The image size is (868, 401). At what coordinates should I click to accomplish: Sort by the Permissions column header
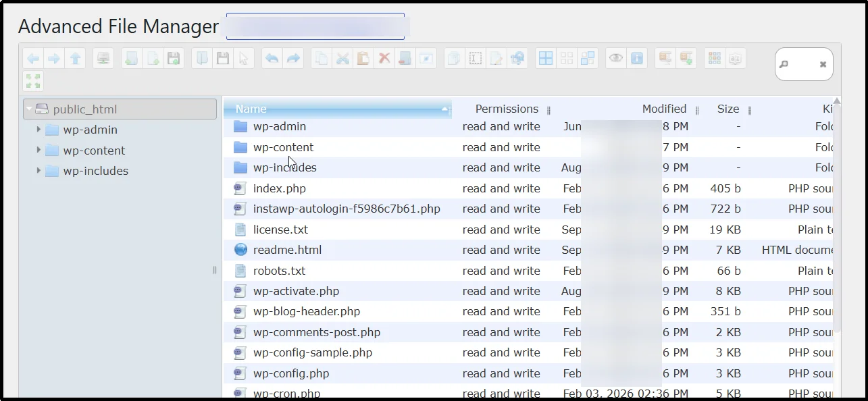click(x=507, y=109)
